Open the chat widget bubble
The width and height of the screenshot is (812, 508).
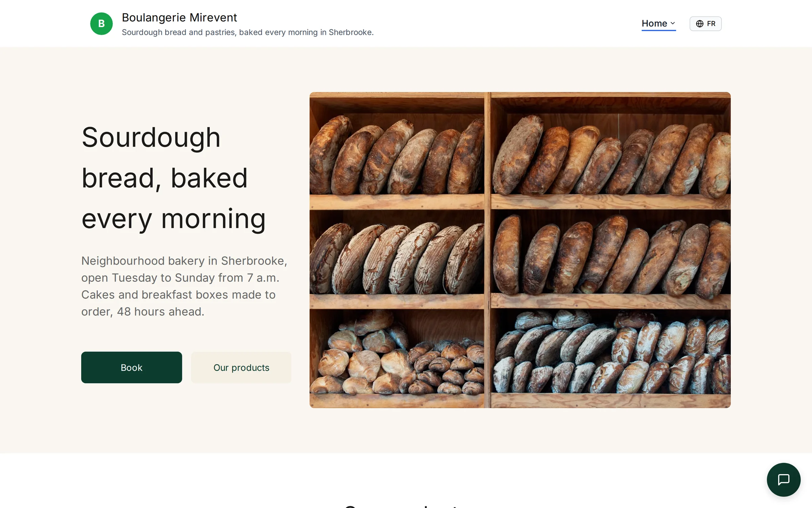[784, 480]
